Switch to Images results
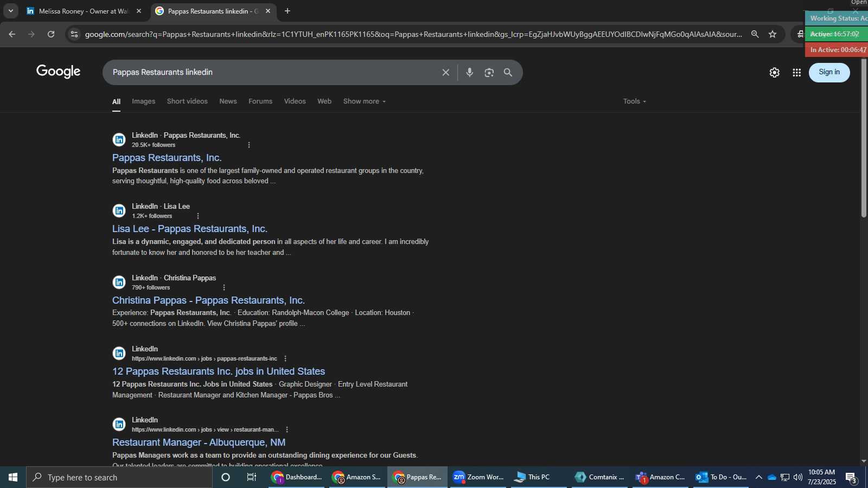This screenshot has height=488, width=868. 143,101
